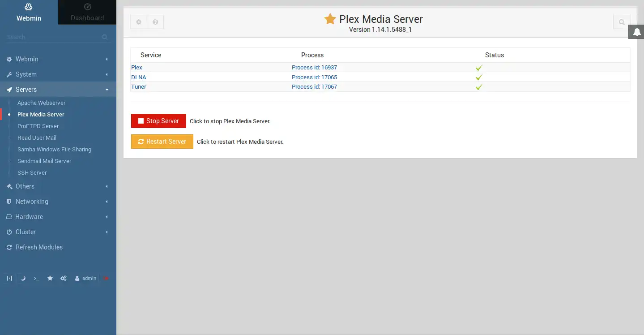Click the Tuner status checkmark
This screenshot has width=644, height=335.
[x=479, y=87]
